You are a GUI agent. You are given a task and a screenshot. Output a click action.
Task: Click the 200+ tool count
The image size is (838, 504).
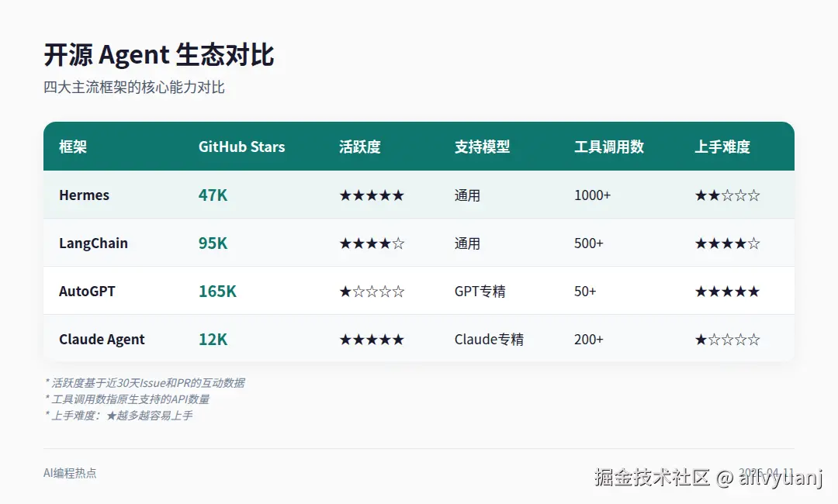coord(588,339)
